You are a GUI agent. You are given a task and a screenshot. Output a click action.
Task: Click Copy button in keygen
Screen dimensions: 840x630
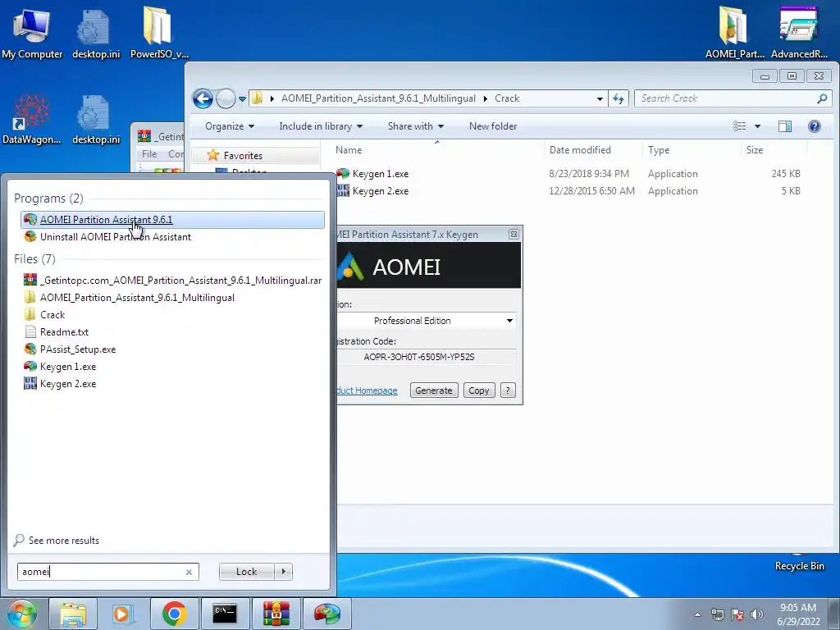tap(478, 390)
